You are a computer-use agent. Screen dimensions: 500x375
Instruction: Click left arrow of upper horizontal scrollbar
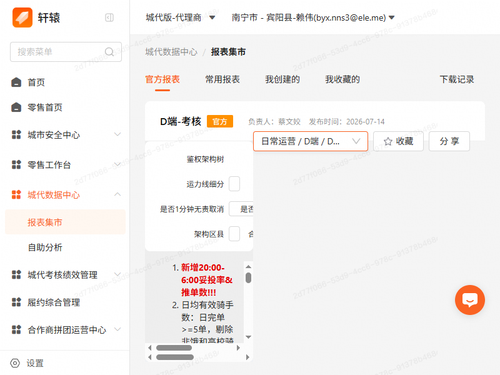pyautogui.click(x=150, y=348)
